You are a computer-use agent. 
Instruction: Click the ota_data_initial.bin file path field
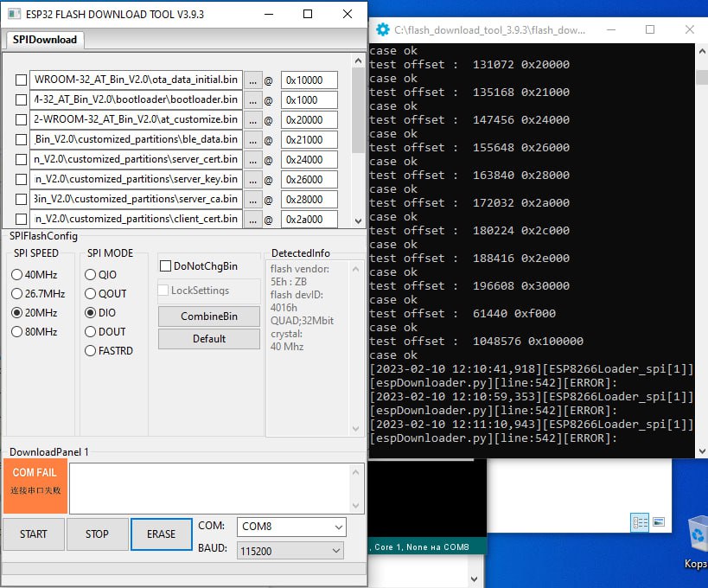pyautogui.click(x=136, y=80)
